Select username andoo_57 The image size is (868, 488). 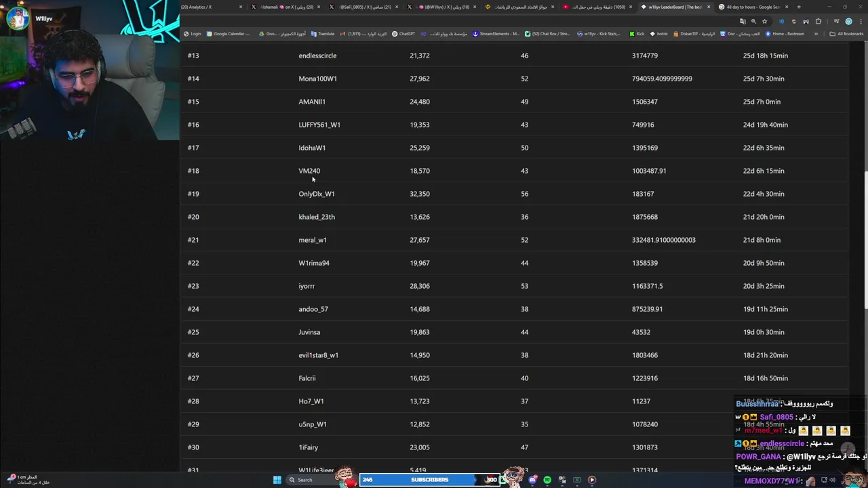click(313, 309)
